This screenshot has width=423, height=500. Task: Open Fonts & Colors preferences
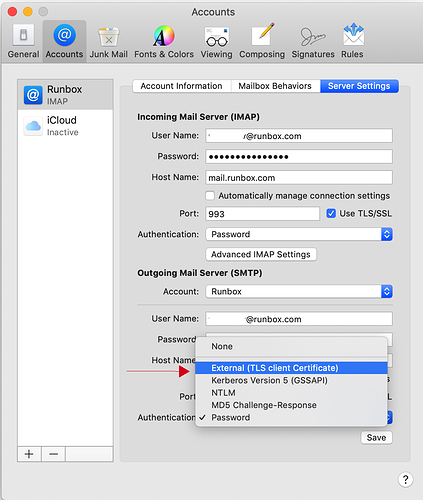[x=164, y=41]
